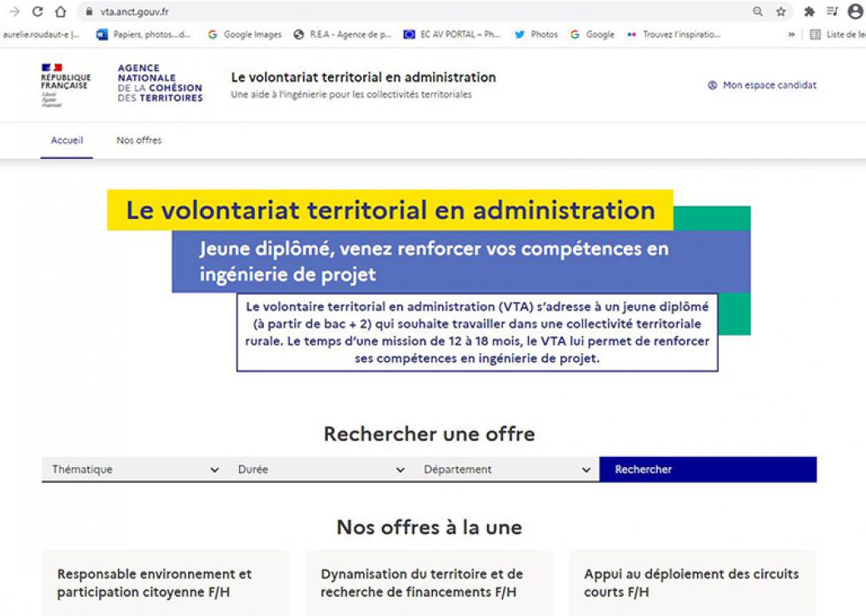Click the VTA description paragraph box
866x616 pixels.
477,332
